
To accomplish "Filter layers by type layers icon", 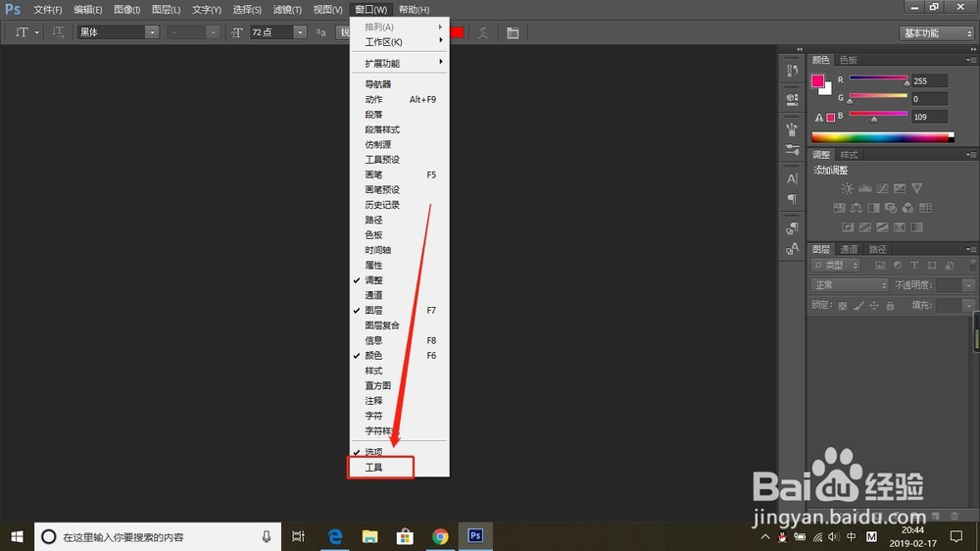I will tap(914, 265).
